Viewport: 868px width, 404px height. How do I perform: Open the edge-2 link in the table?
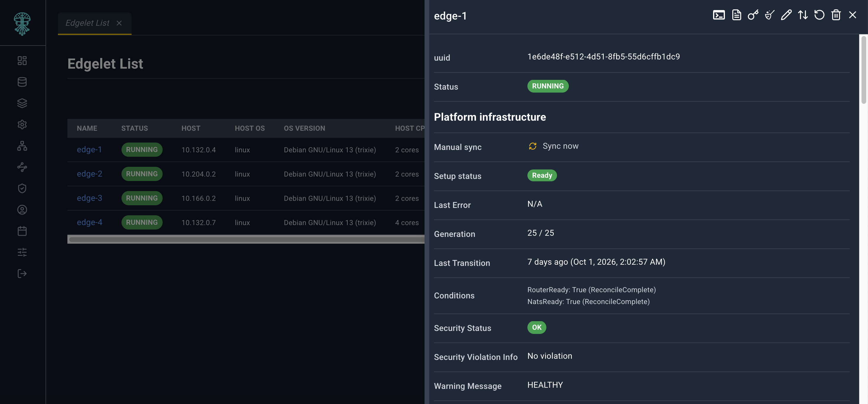[x=89, y=174]
